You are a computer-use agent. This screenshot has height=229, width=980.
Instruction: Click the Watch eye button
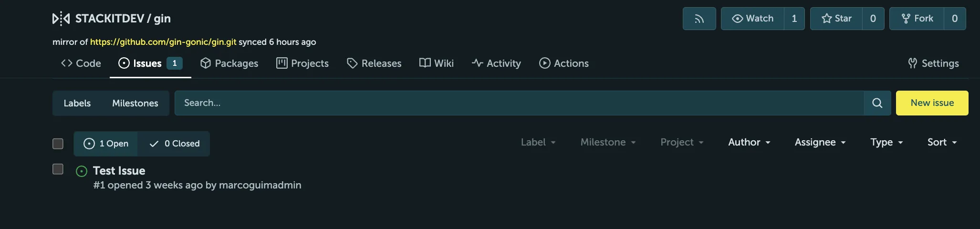click(752, 19)
